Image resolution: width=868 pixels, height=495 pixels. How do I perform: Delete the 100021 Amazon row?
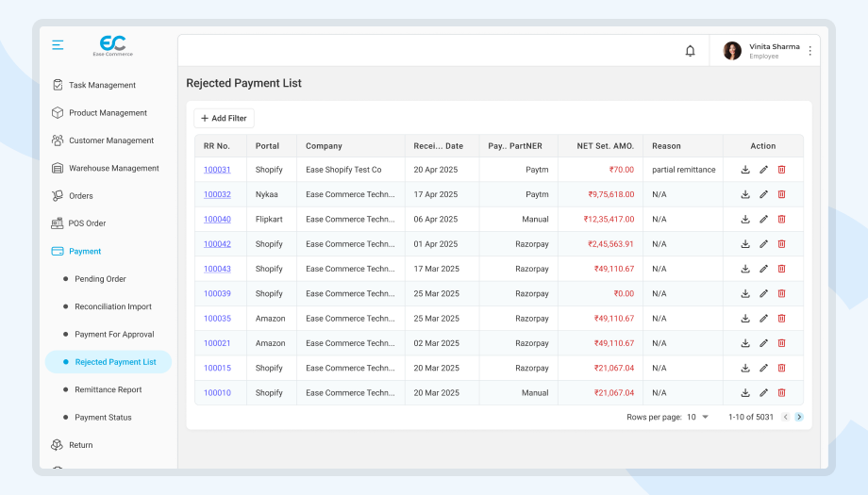tap(781, 343)
